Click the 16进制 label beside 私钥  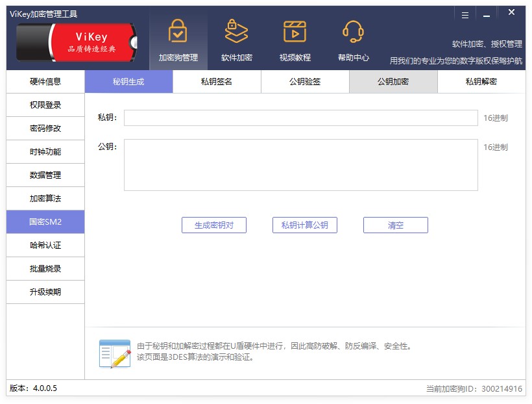click(496, 118)
